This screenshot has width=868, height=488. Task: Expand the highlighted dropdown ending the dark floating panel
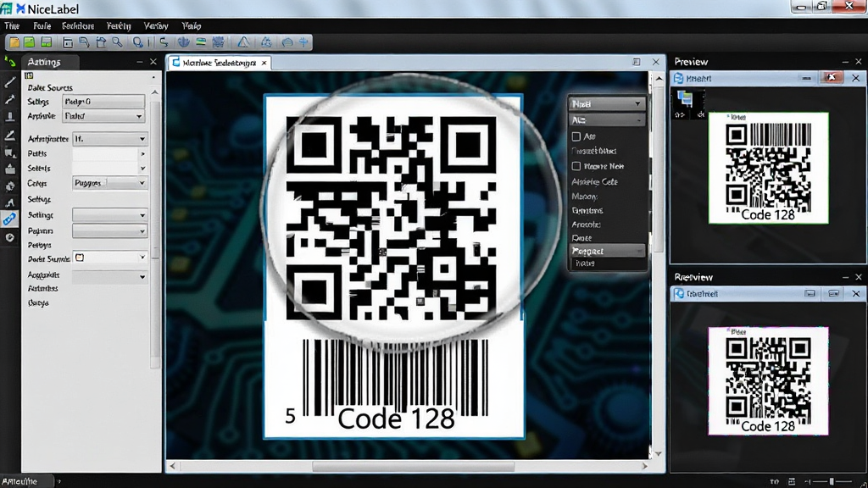pyautogui.click(x=608, y=251)
